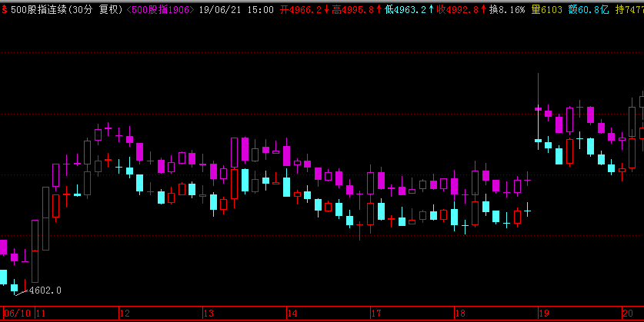Click the turnover rate 换8.16%
Image resolution: width=644 pixels, height=322 pixels.
tap(507, 10)
